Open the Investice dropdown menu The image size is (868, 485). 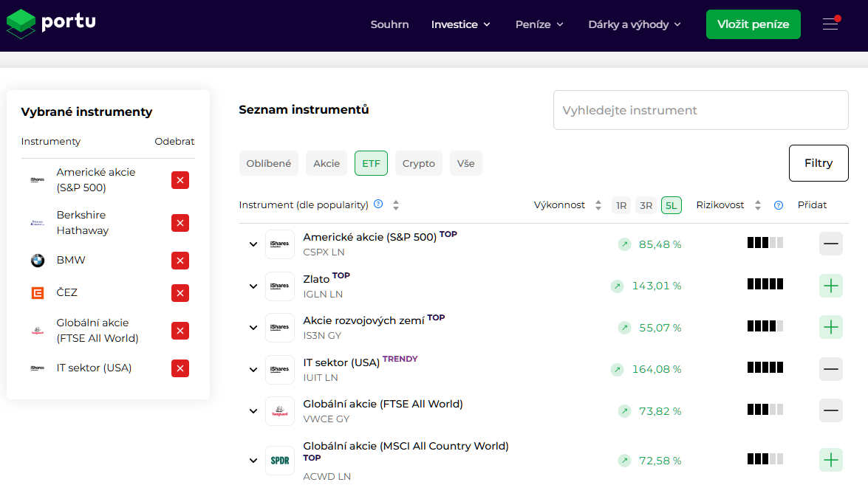click(x=460, y=24)
